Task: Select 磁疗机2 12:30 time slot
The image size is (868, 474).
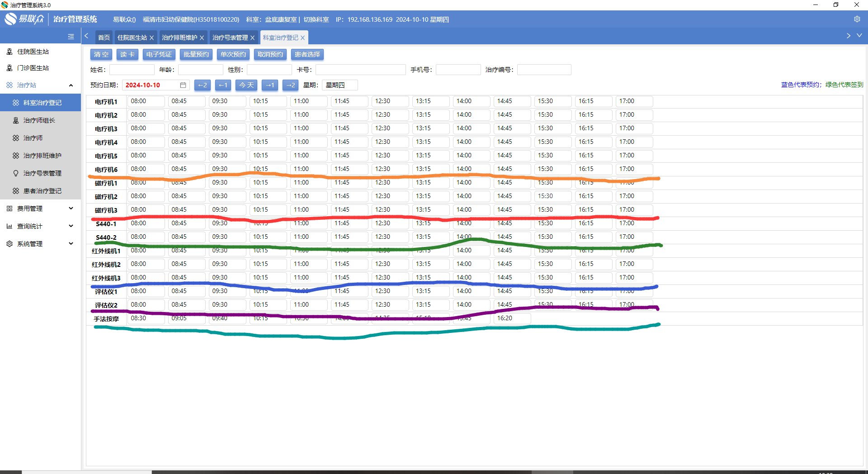Action: point(390,196)
